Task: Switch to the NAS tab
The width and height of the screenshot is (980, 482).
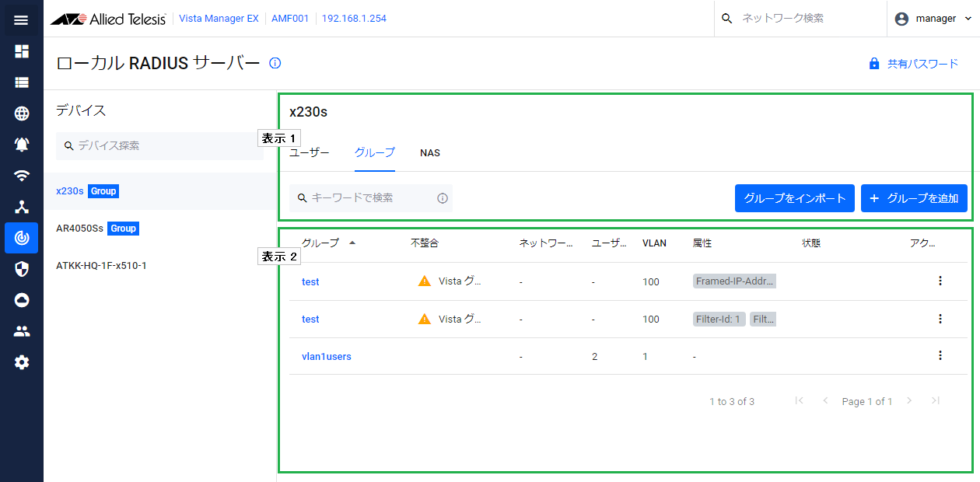Action: tap(430, 153)
